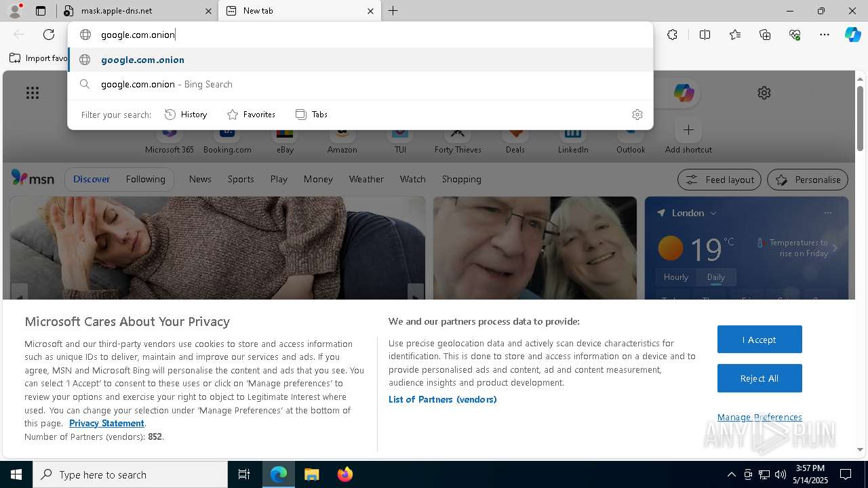Toggle split screen view
868x488 pixels.
705,35
